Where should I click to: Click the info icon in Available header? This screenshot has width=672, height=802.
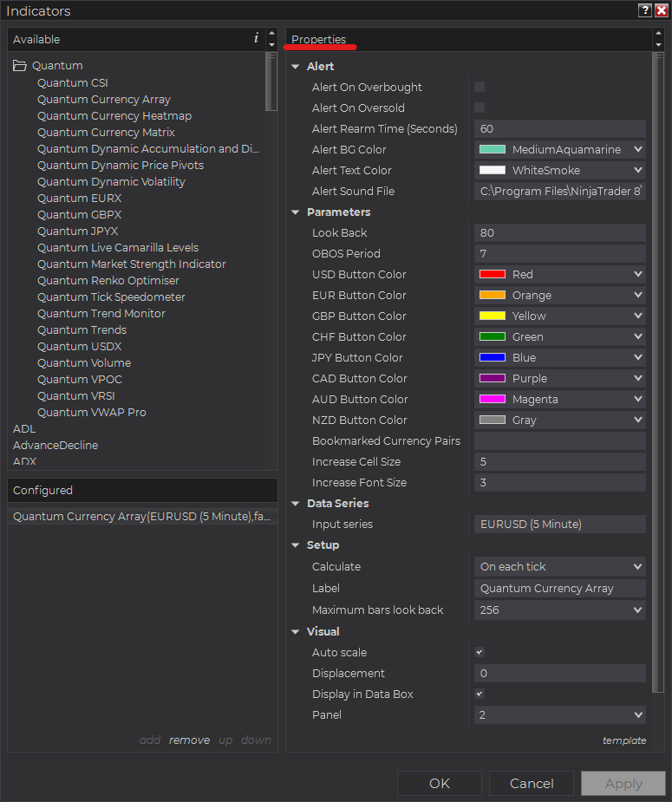[256, 38]
